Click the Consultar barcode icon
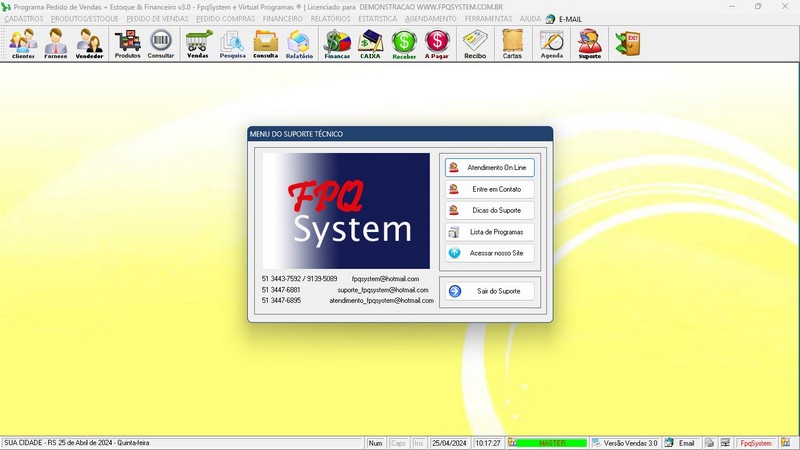Viewport: 800px width, 450px height. click(161, 44)
